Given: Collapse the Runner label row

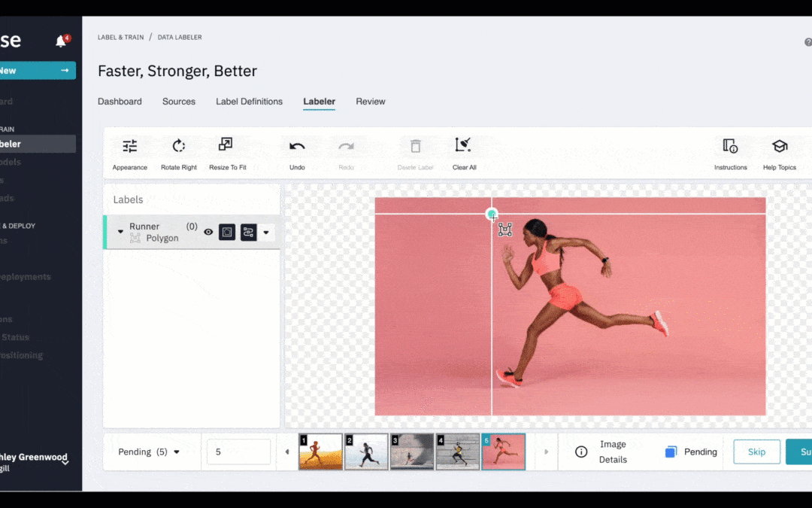Looking at the screenshot, I should pos(120,232).
